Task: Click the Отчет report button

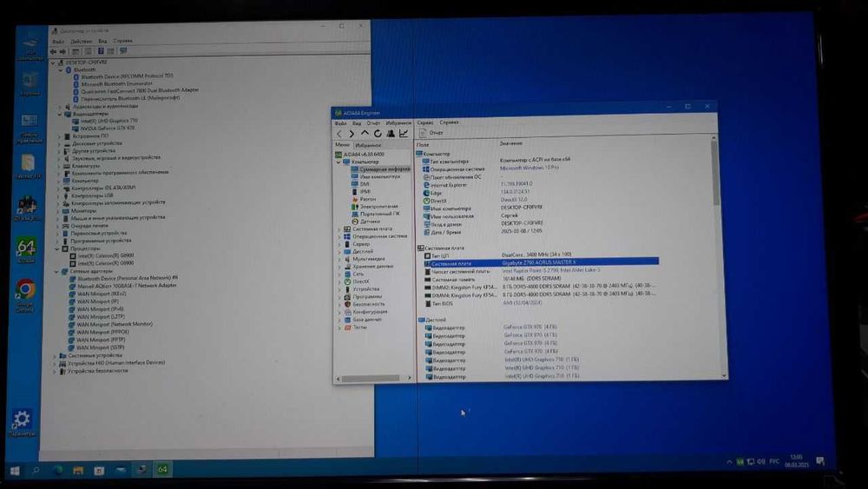Action: click(431, 133)
